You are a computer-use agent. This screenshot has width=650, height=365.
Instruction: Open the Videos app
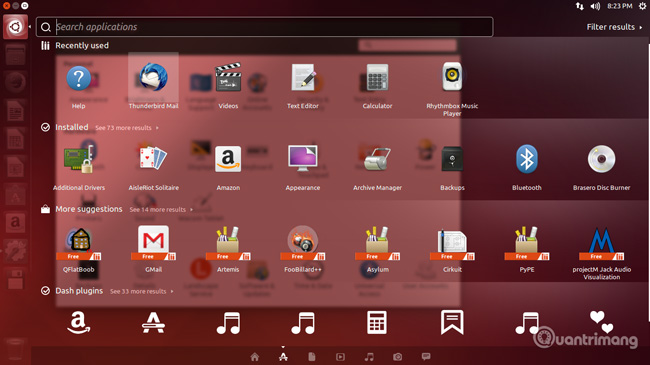click(x=228, y=78)
